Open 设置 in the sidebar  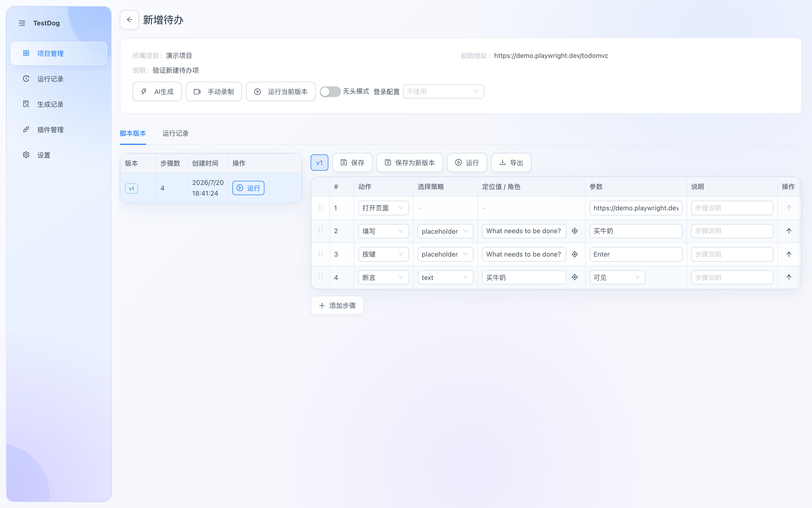59,155
